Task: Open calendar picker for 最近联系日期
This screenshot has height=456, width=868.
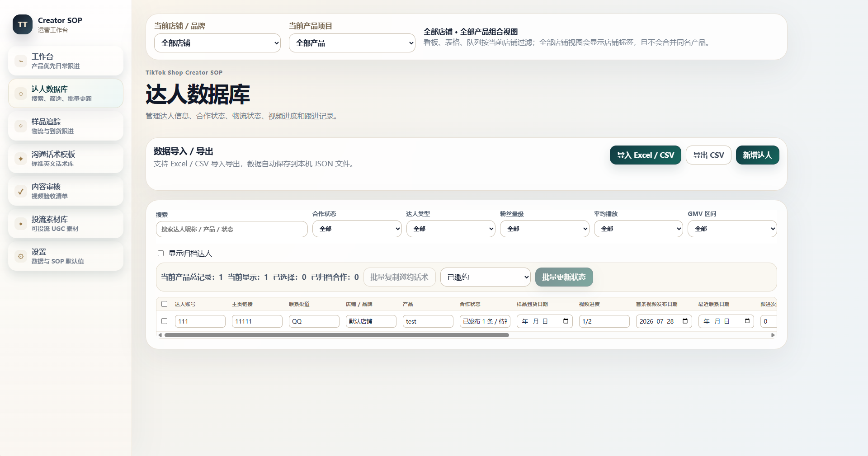Action: coord(747,321)
